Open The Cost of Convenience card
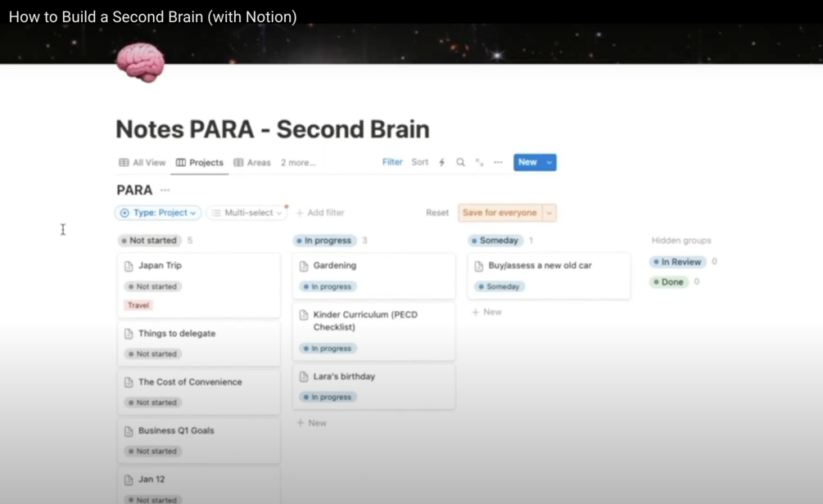Image resolution: width=823 pixels, height=504 pixels. tap(199, 392)
